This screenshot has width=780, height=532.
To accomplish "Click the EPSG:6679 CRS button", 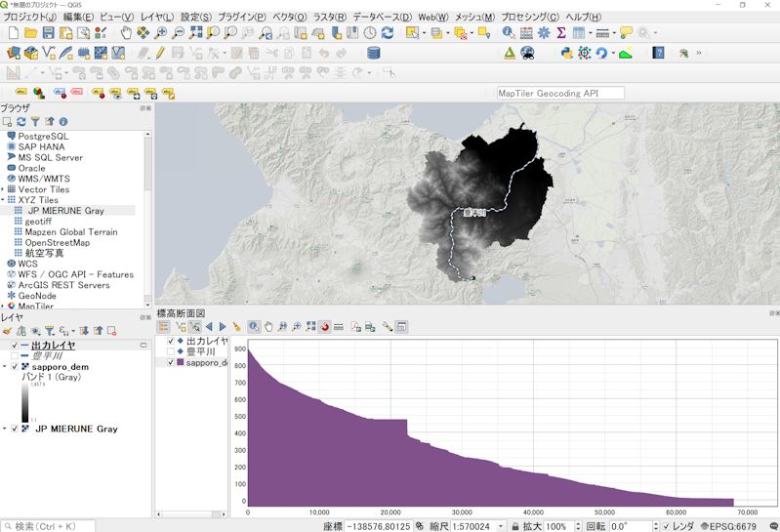I will (x=728, y=526).
